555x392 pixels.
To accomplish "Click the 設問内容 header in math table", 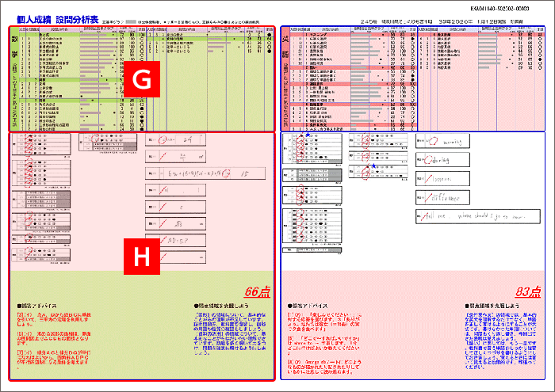I will point(60,29).
